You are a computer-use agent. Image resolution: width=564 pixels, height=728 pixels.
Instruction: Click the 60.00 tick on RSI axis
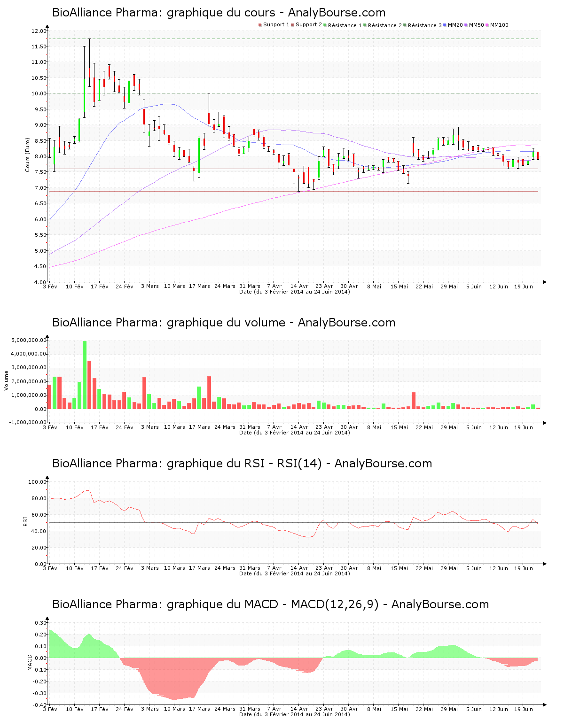pyautogui.click(x=39, y=515)
